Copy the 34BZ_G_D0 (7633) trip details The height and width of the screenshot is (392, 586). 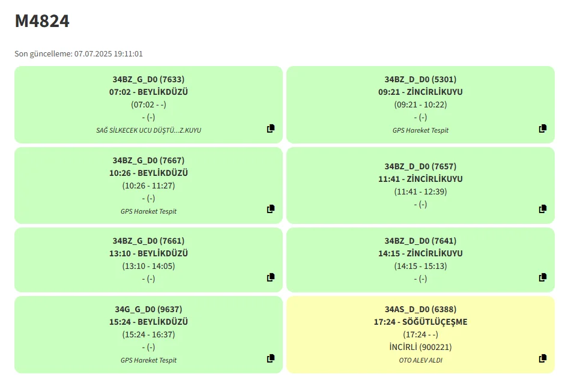point(271,128)
